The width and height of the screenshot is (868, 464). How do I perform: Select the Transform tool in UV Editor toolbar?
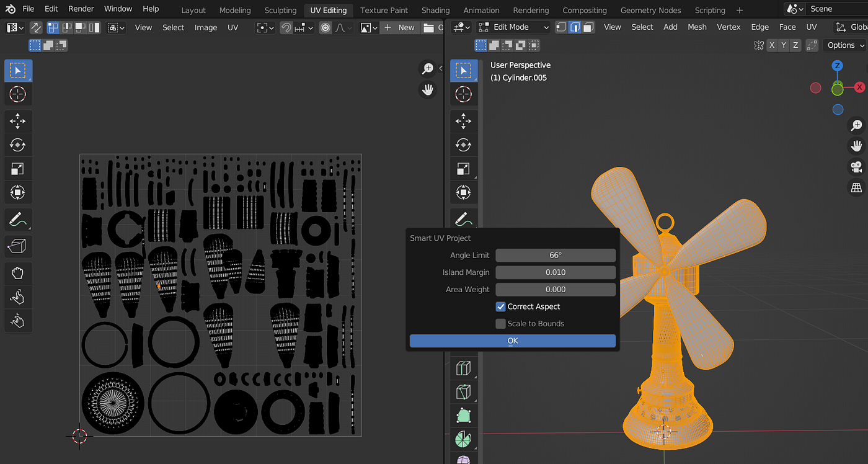click(18, 193)
